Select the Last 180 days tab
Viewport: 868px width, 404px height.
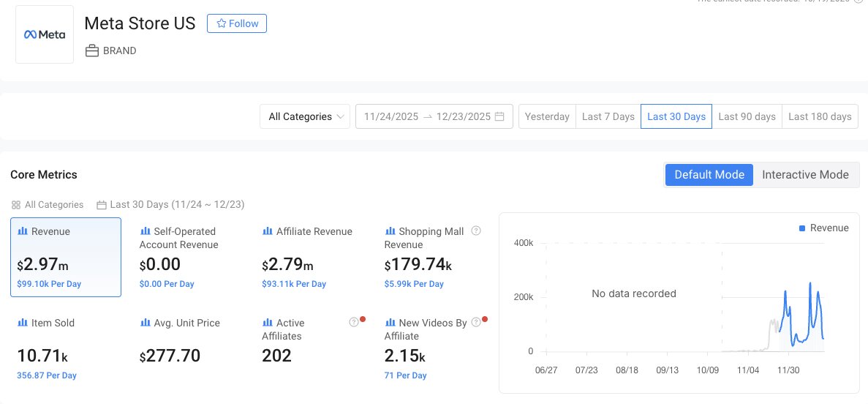click(x=820, y=116)
